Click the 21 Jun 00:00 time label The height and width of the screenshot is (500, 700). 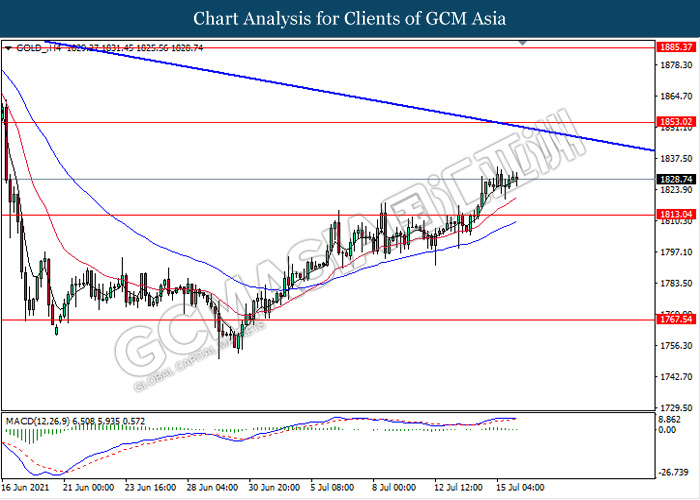pyautogui.click(x=88, y=487)
